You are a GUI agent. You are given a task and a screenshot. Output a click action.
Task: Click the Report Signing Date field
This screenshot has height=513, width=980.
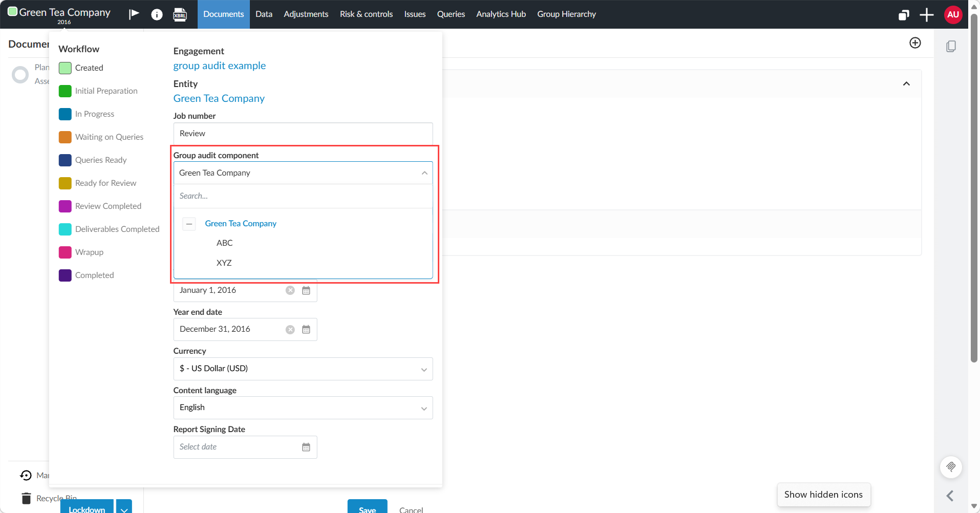click(x=245, y=447)
